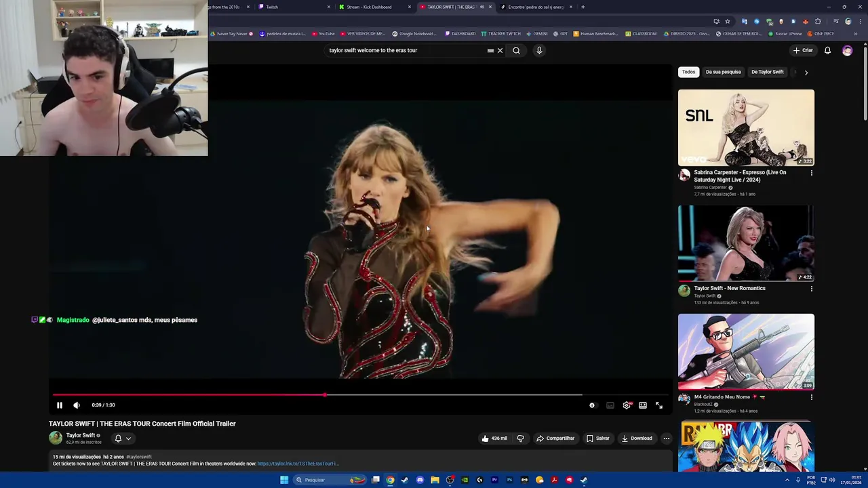Open the Taylor Swift channel avatar

click(x=56, y=438)
